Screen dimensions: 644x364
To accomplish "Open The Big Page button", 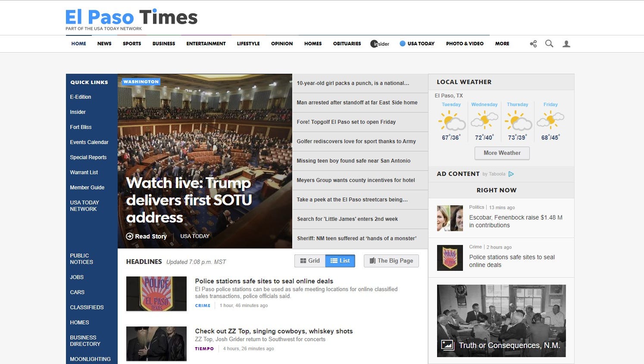I will (391, 261).
